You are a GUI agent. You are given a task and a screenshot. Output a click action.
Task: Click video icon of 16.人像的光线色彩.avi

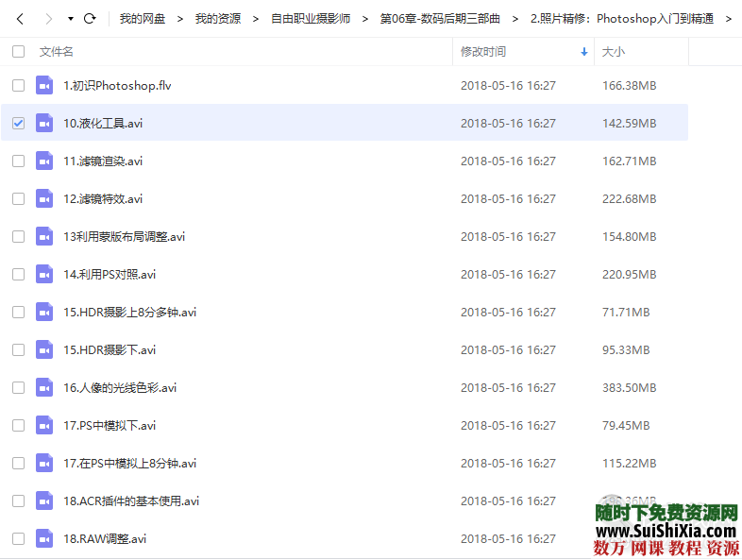coord(44,388)
